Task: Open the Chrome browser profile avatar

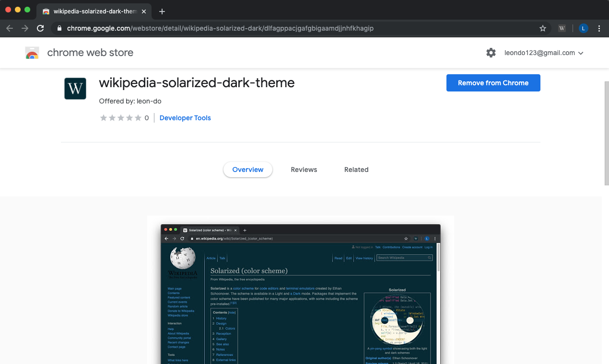Action: [583, 28]
